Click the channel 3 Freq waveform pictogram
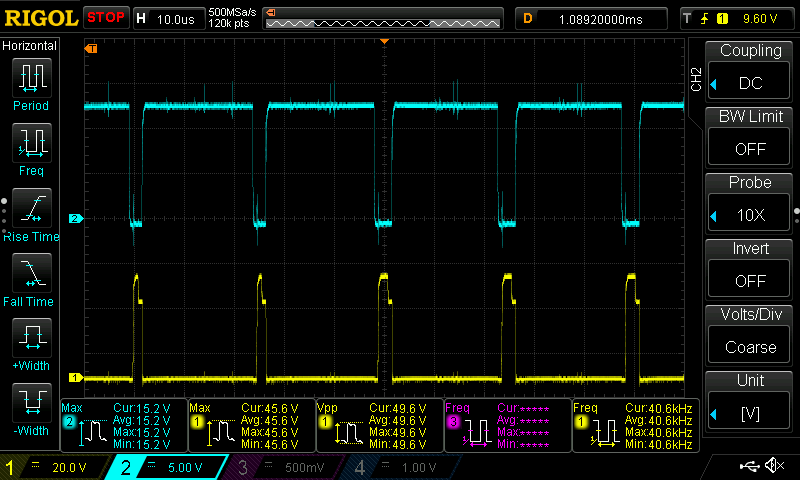The width and height of the screenshot is (800, 480). coord(477,433)
